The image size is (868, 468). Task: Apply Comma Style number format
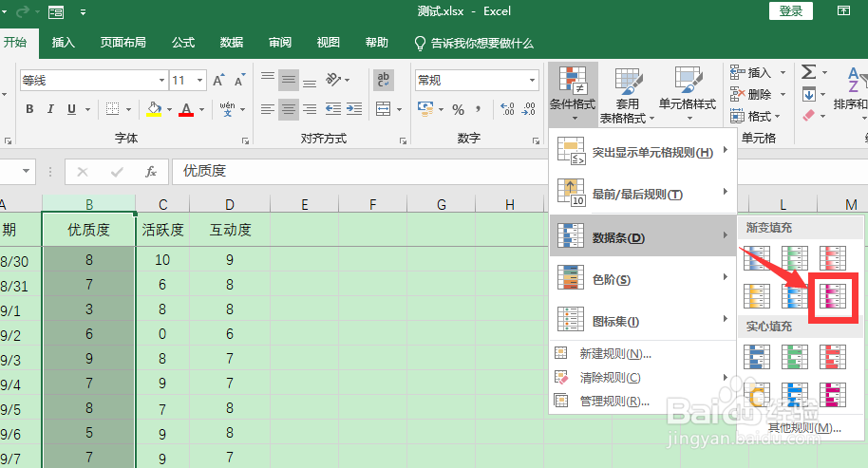(x=479, y=109)
